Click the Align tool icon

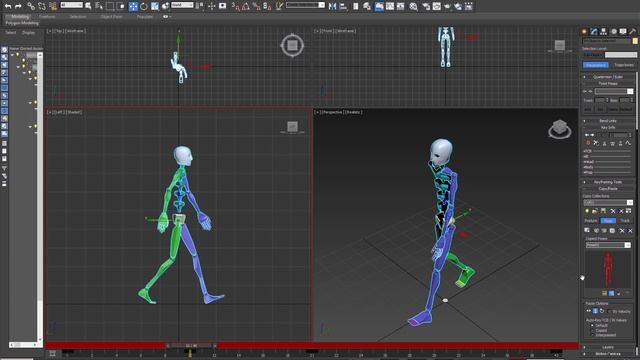(x=343, y=6)
